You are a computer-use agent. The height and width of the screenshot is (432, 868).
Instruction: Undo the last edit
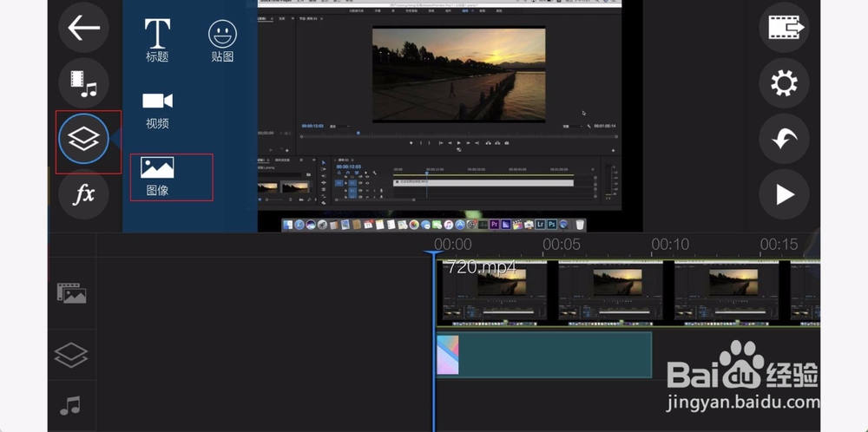783,140
